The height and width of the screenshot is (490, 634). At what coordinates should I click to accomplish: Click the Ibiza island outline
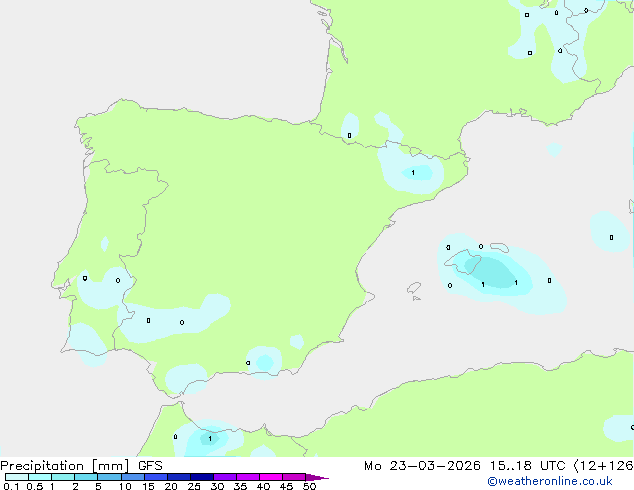(x=414, y=288)
